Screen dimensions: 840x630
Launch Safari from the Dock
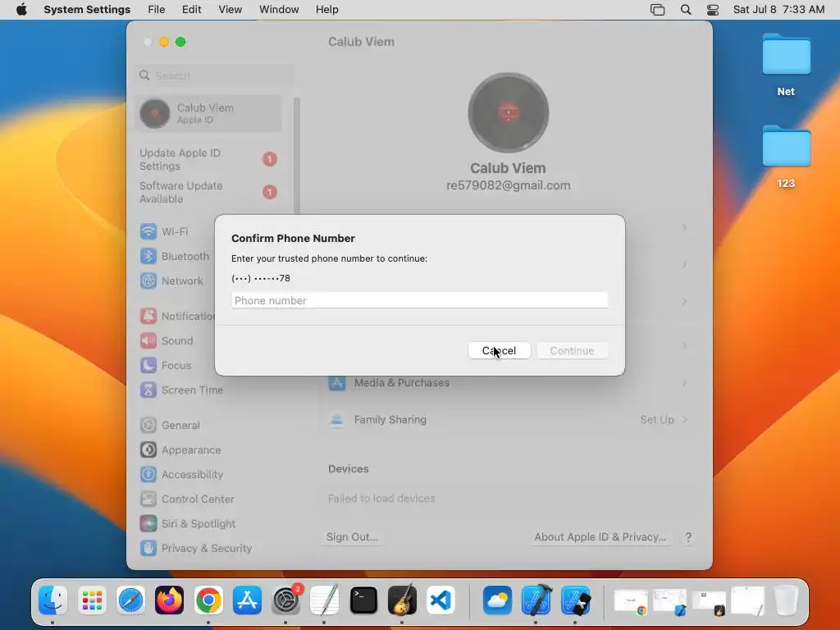click(x=130, y=600)
